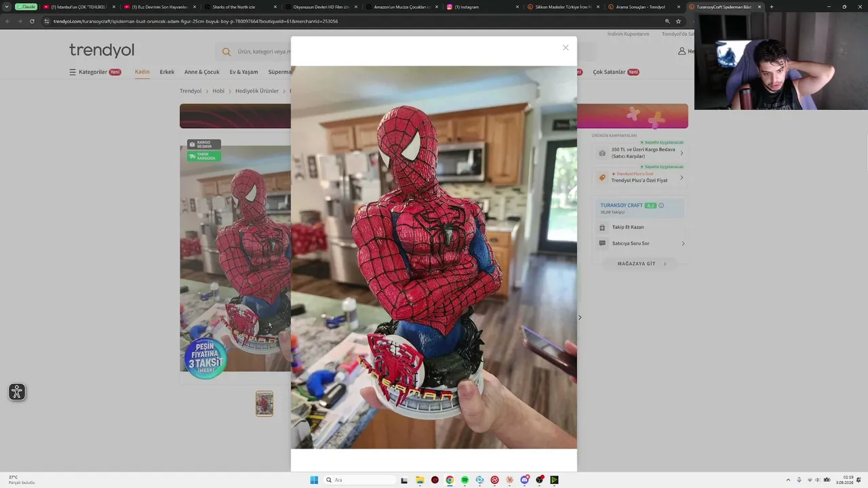Click the seller rating info icon
Image resolution: width=868 pixels, height=488 pixels.
[x=661, y=205]
